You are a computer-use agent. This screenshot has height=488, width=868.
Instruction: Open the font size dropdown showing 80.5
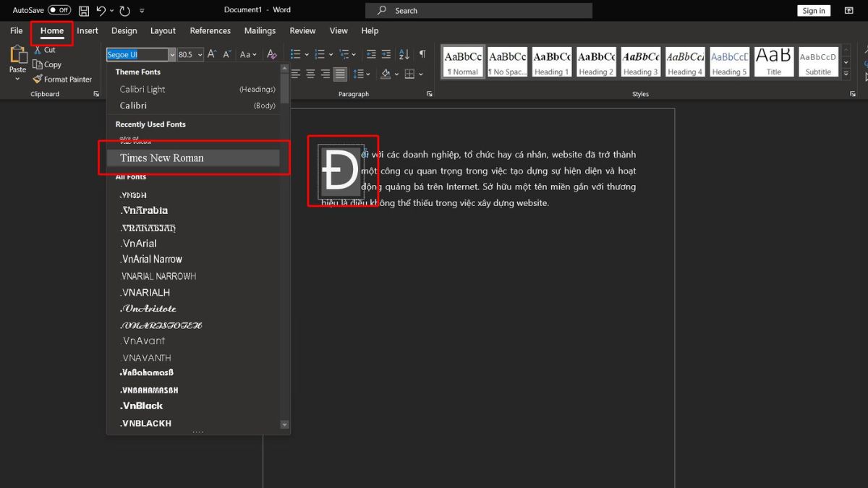pyautogui.click(x=199, y=54)
